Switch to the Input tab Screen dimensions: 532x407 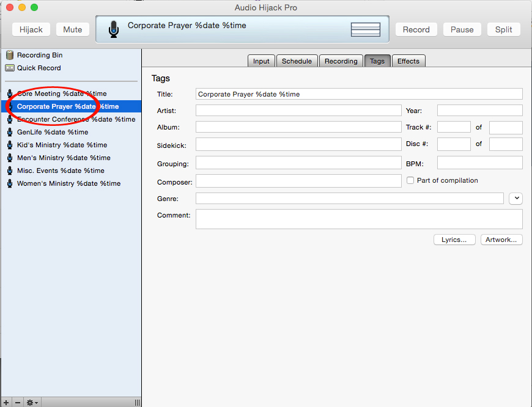click(x=261, y=61)
